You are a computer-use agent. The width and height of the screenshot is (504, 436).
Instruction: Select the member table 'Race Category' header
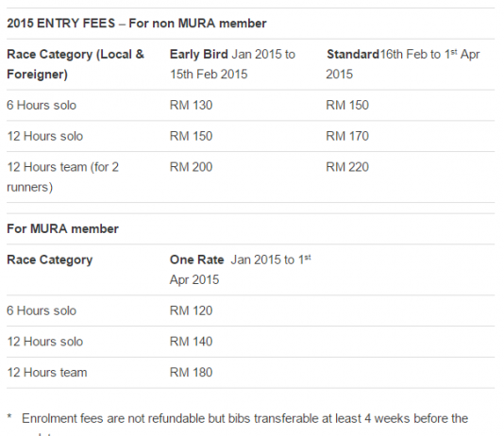[x=50, y=260]
